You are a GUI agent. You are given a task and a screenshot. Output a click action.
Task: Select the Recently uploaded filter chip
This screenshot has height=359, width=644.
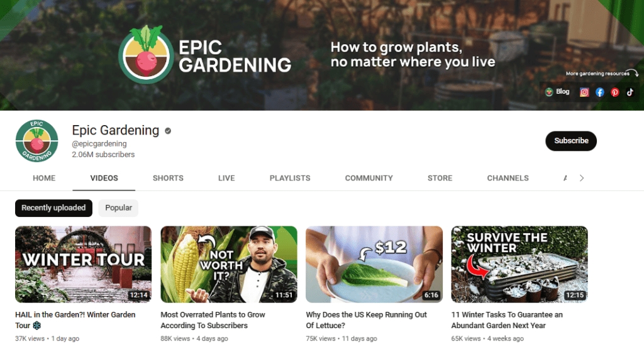[54, 208]
